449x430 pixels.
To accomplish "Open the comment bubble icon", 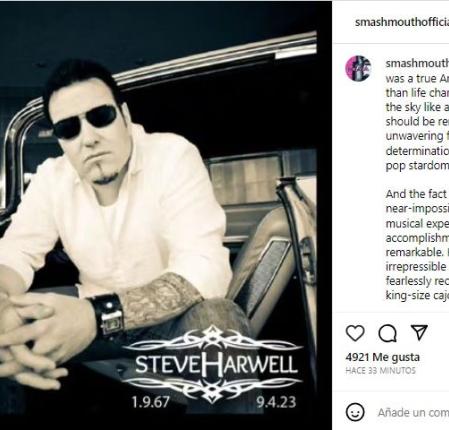I will (387, 333).
